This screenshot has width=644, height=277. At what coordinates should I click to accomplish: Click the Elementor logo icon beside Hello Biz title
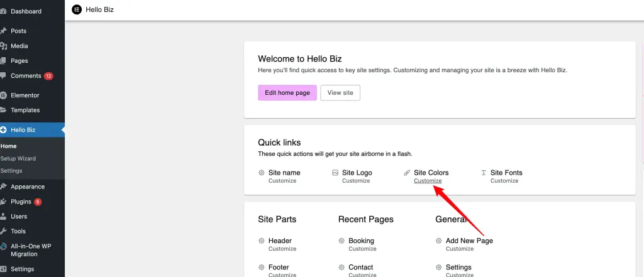pyautogui.click(x=76, y=9)
